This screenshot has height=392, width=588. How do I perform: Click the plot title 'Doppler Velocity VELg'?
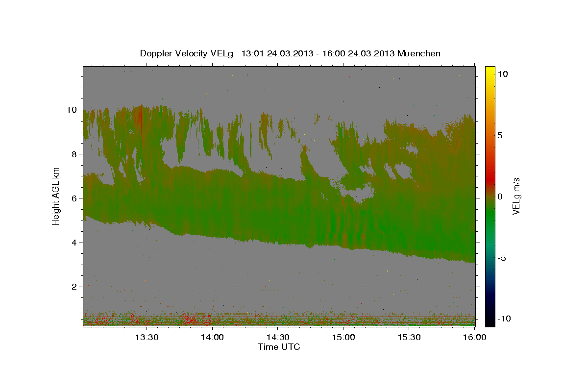point(187,53)
